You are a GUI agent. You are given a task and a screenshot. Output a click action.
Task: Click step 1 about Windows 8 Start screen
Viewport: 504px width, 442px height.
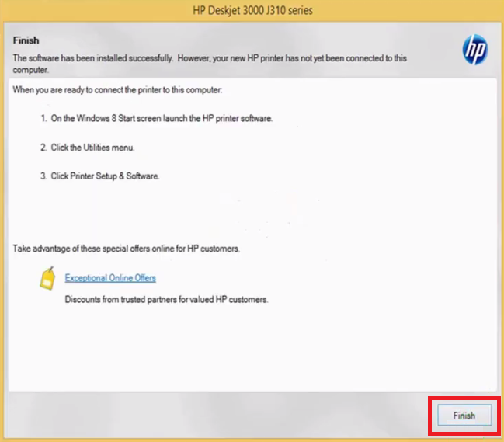(157, 118)
